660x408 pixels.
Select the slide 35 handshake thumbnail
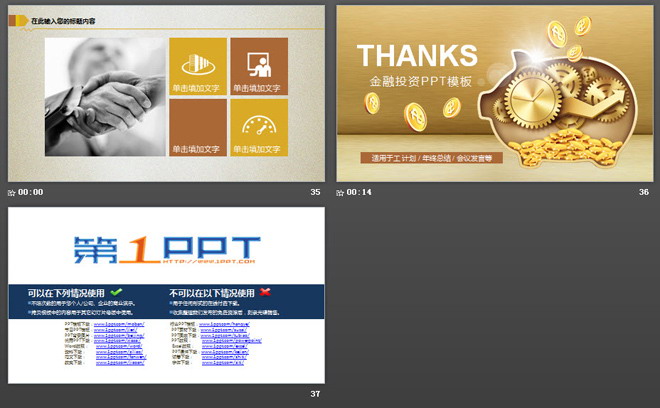(166, 93)
